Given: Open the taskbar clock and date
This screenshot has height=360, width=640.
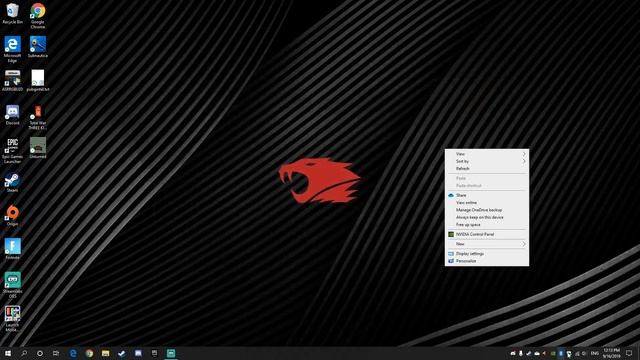Looking at the screenshot, I should pos(612,353).
